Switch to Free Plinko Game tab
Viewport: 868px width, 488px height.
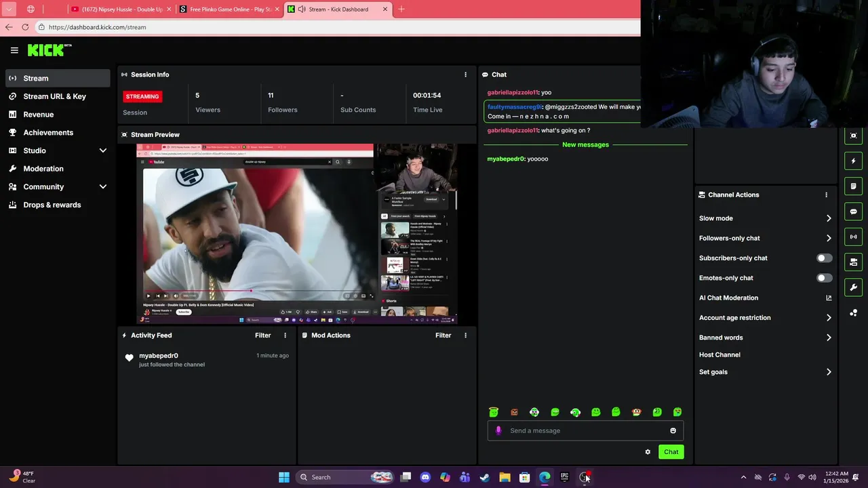231,9
